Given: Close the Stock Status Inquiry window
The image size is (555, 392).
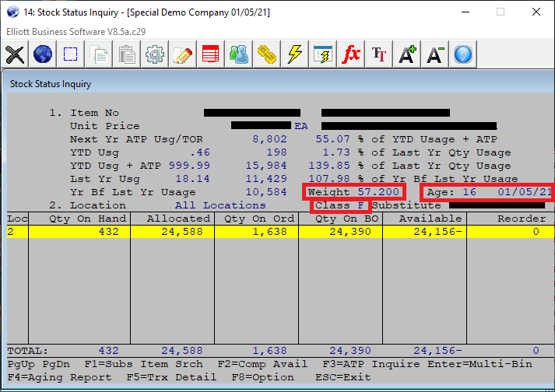Looking at the screenshot, I should [536, 12].
